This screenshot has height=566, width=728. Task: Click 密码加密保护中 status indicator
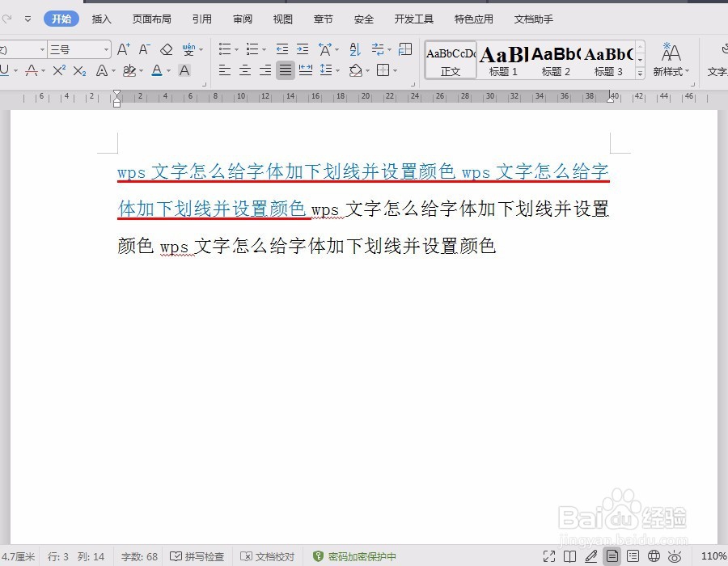coord(355,556)
